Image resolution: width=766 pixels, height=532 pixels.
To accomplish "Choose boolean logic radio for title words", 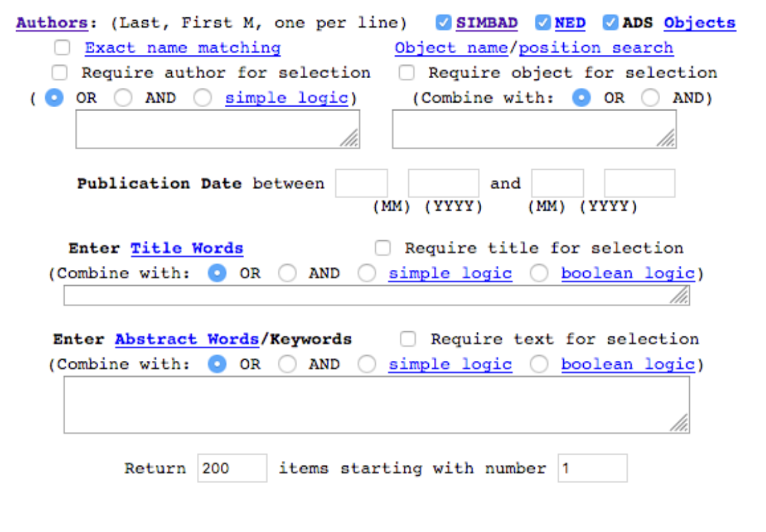I will 539,274.
